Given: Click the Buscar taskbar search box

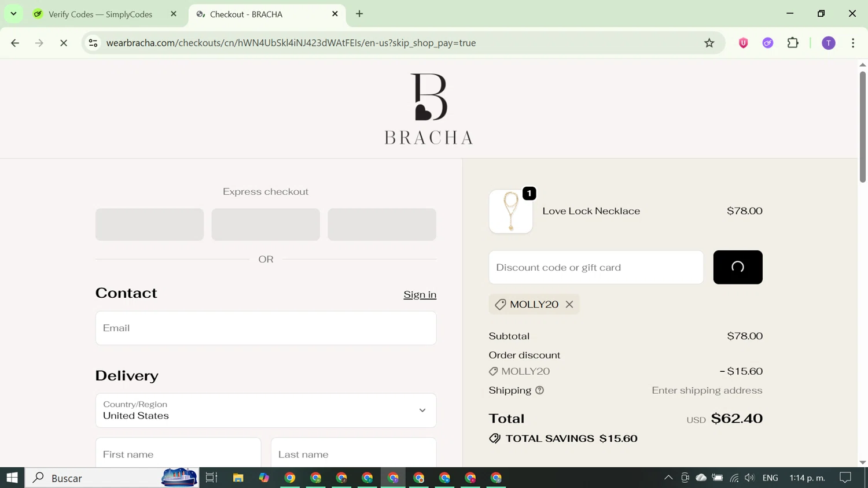Looking at the screenshot, I should (x=112, y=478).
